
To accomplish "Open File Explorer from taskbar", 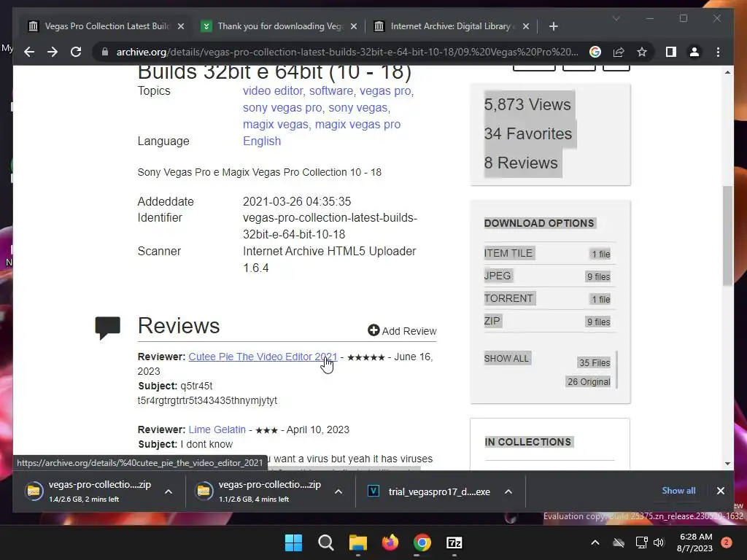I will [x=357, y=542].
